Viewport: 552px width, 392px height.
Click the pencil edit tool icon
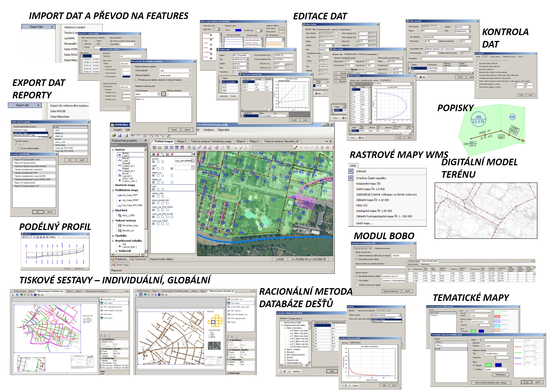point(296,147)
